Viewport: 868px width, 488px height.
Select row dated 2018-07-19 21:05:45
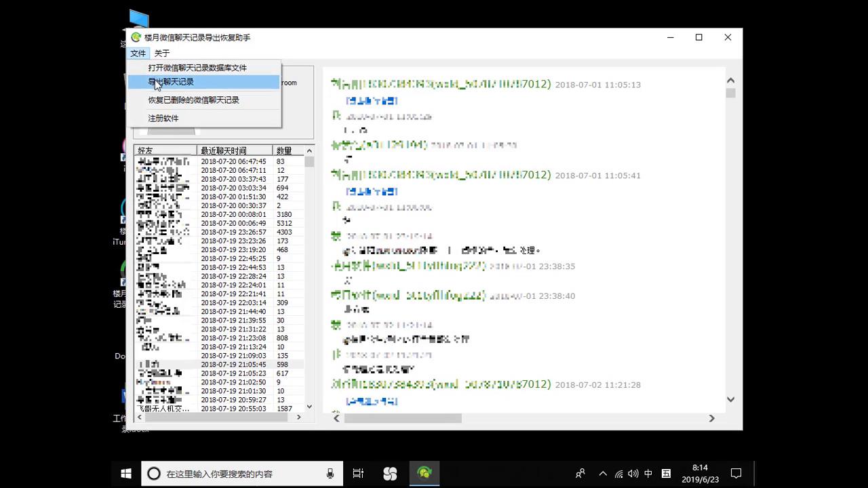click(219, 365)
